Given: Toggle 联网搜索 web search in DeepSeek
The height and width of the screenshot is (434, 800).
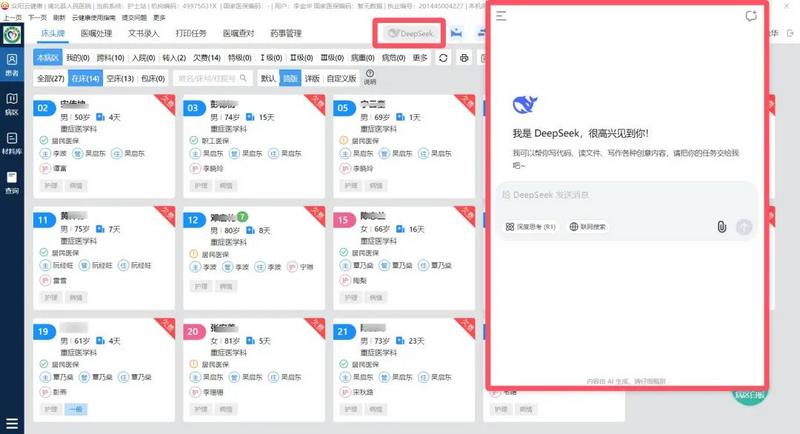Looking at the screenshot, I should [588, 226].
